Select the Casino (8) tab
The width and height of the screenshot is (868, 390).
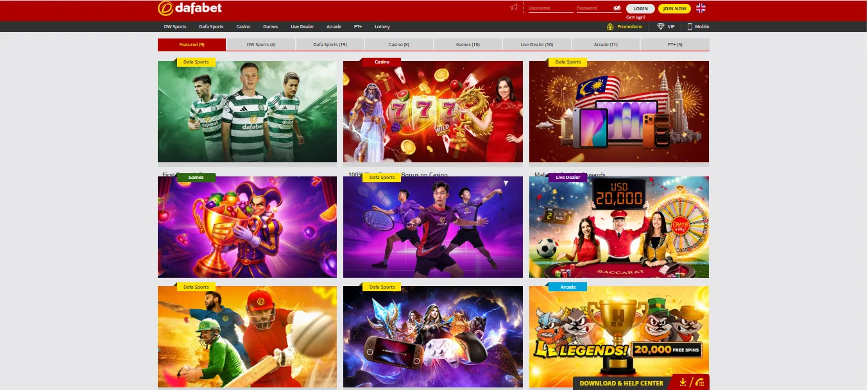click(x=399, y=44)
